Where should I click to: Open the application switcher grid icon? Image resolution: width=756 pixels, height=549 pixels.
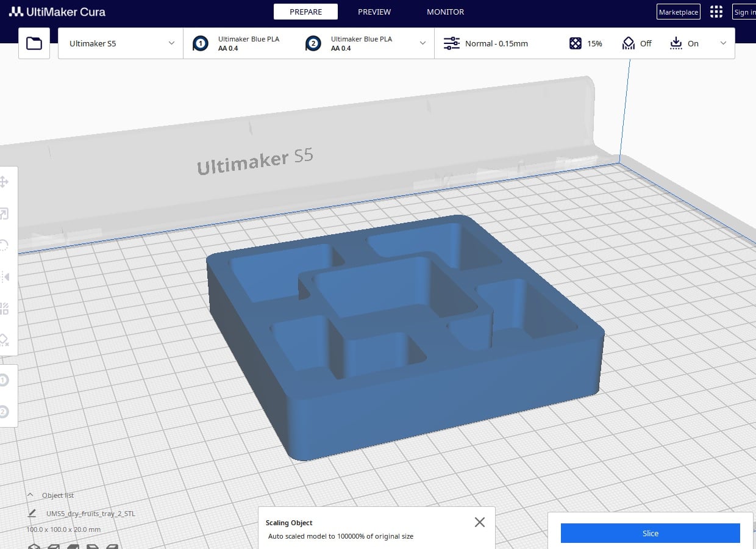716,12
